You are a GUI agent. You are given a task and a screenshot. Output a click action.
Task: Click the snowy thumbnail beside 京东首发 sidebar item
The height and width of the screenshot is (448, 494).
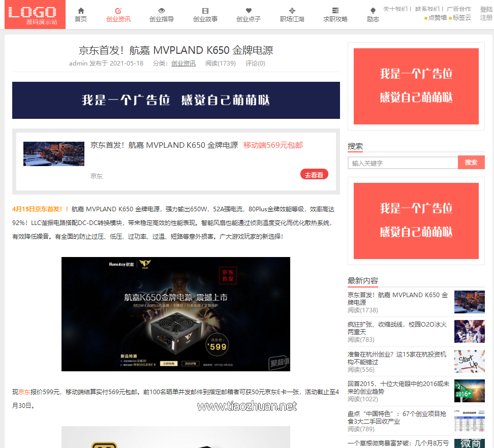tap(470, 302)
